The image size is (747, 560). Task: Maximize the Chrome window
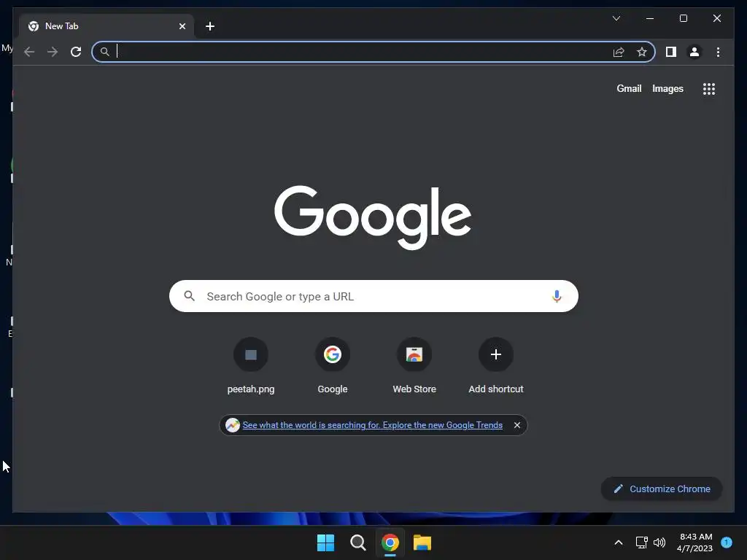(683, 18)
